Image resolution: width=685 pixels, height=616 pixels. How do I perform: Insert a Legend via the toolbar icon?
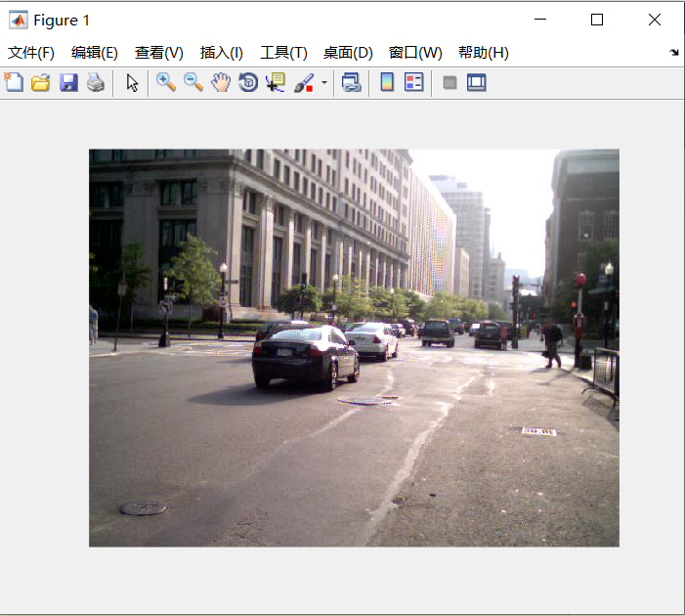[x=413, y=82]
